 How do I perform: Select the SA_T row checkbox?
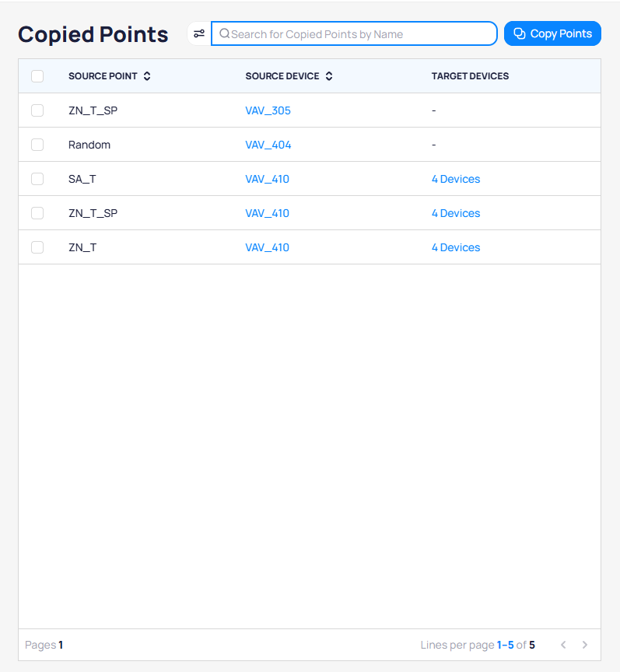point(37,179)
